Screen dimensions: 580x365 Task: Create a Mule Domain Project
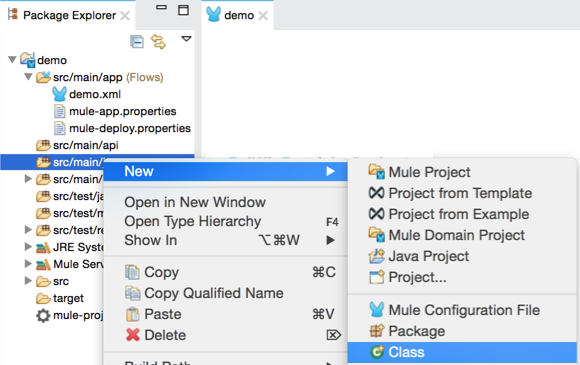coord(456,235)
